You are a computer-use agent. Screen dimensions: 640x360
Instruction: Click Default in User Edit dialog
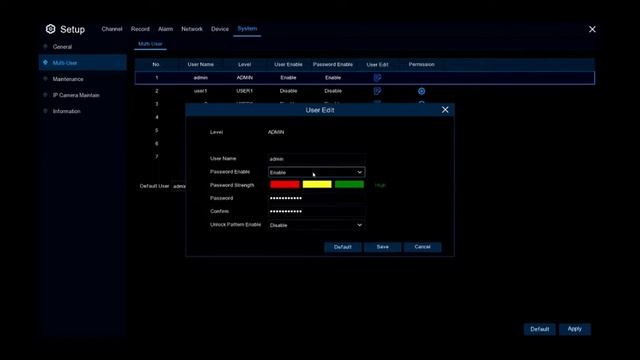342,247
